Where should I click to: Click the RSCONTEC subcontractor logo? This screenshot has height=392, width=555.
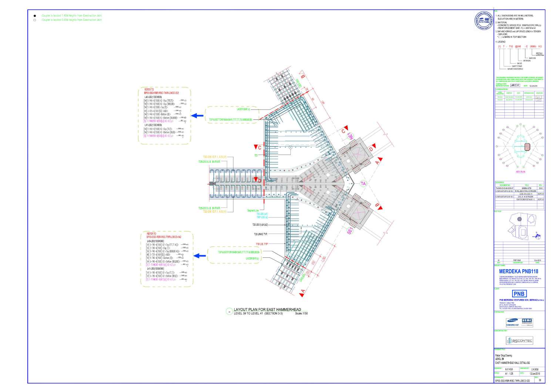point(520,340)
